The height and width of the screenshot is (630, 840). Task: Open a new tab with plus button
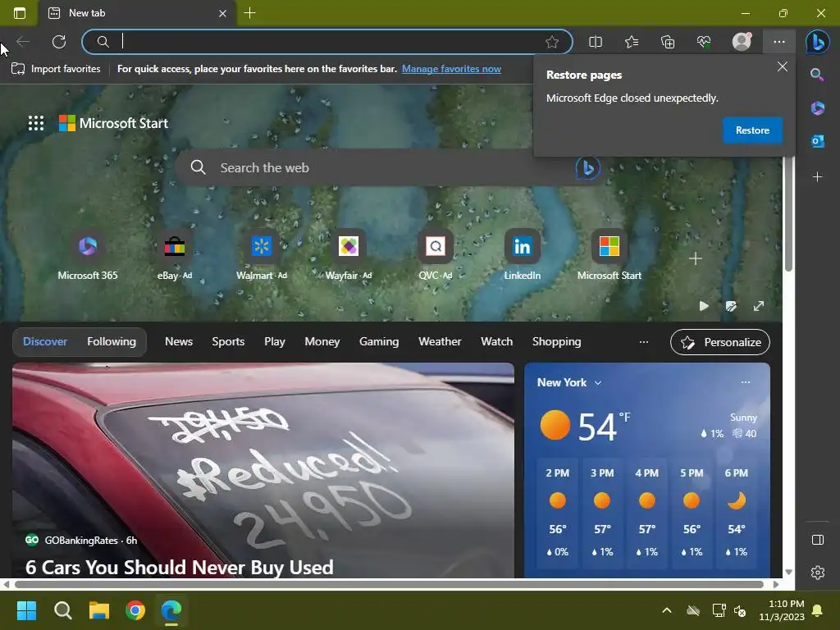point(249,13)
